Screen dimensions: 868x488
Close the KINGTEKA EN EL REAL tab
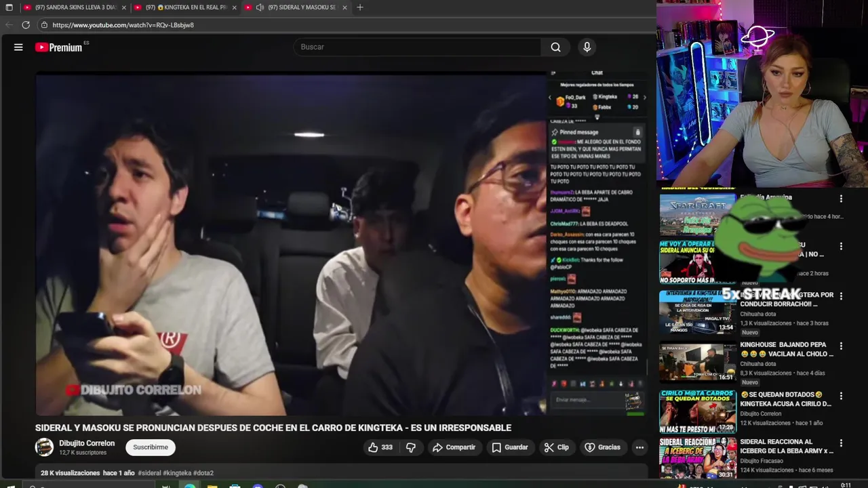click(235, 7)
